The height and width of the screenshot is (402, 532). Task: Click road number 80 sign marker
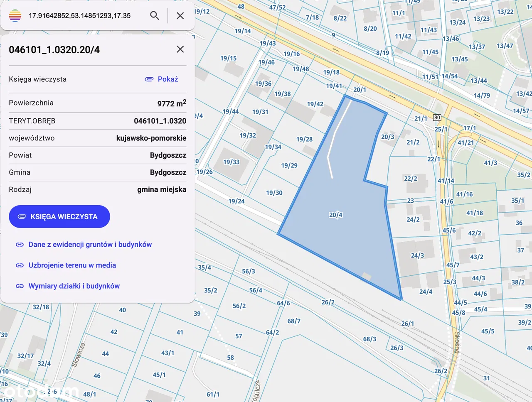[x=437, y=118]
